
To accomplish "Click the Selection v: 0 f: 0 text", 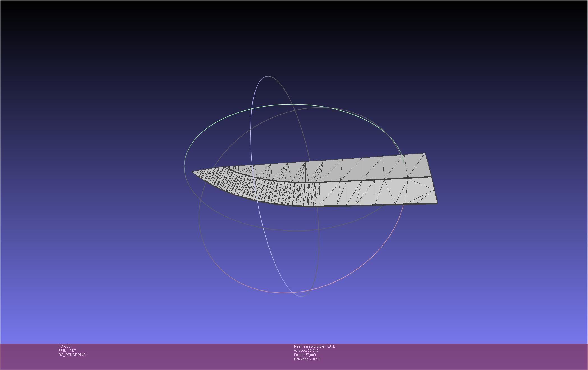I will click(307, 359).
